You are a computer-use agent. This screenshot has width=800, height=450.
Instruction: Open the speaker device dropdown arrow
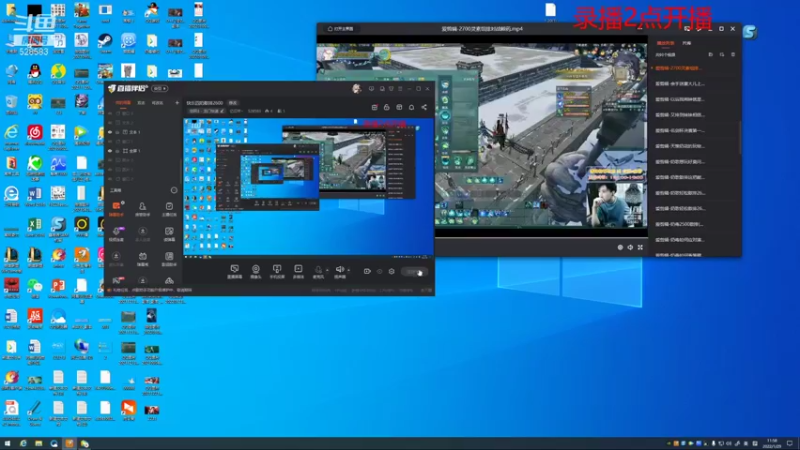point(348,270)
